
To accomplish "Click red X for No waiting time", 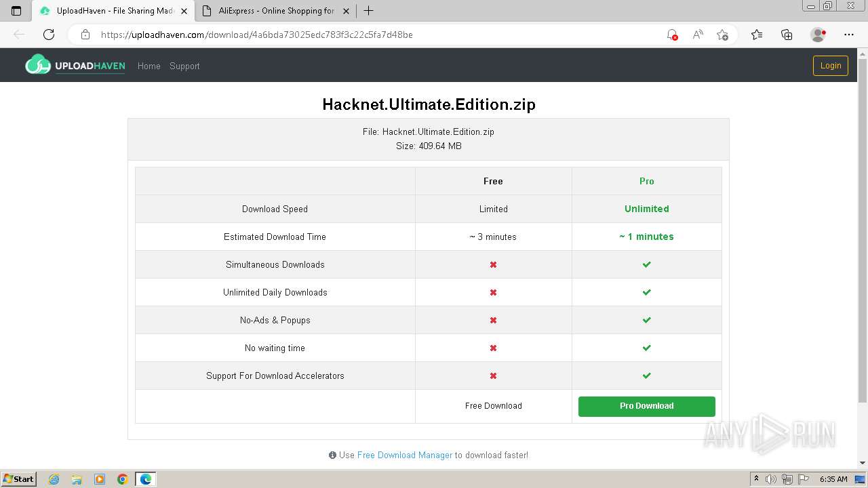I will coord(493,348).
